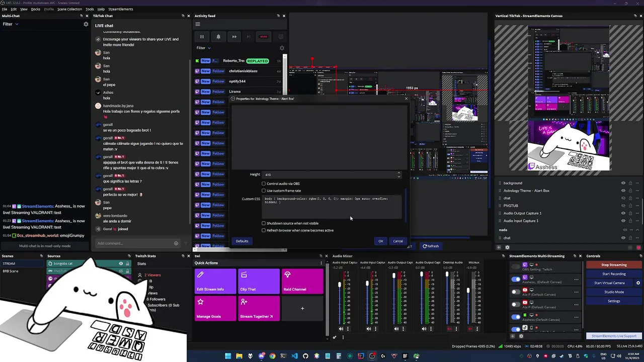Confirm Properties dialog with OK
Image resolution: width=644 pixels, height=362 pixels.
pos(381,241)
